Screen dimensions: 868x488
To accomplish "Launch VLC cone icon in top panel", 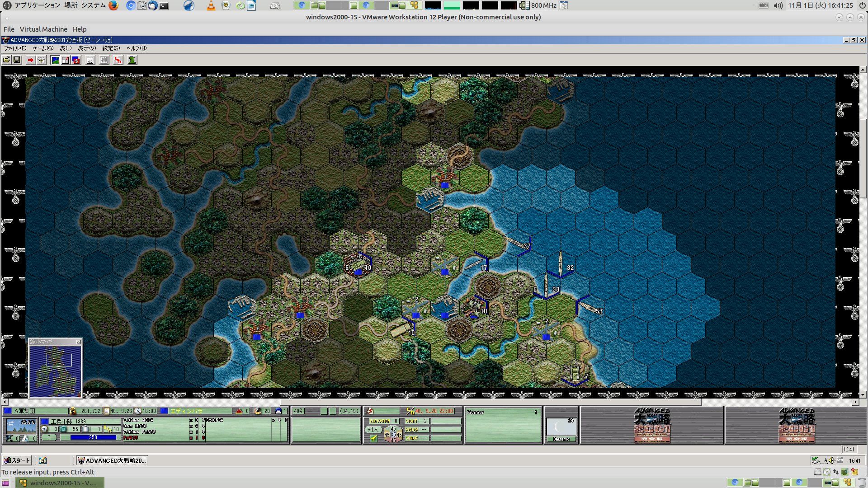I will 211,5.
